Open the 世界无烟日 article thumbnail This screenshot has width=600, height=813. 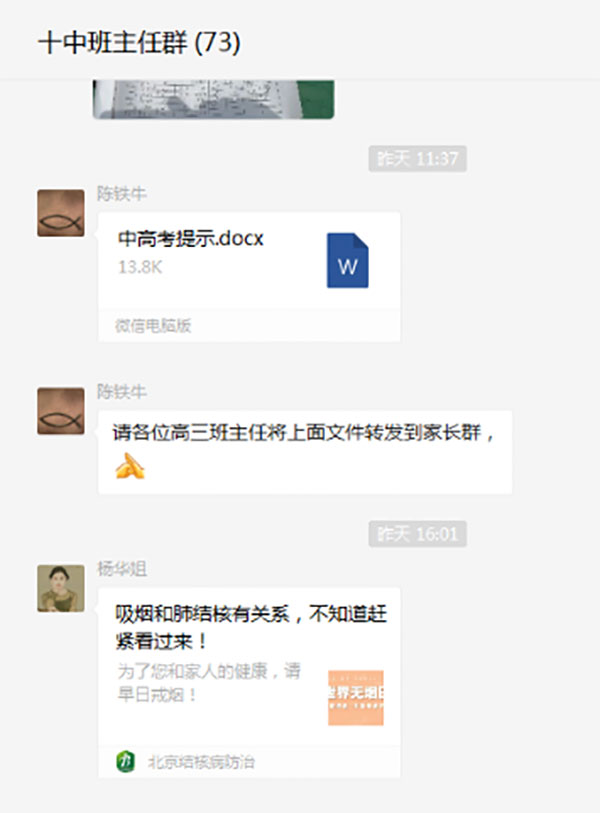pos(356,698)
